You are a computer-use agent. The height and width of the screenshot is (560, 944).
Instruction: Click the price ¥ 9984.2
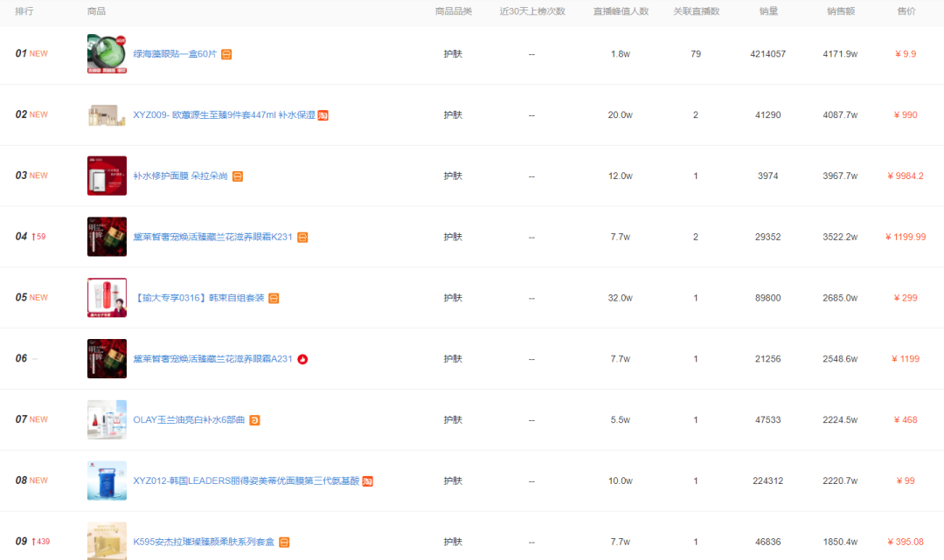point(906,176)
